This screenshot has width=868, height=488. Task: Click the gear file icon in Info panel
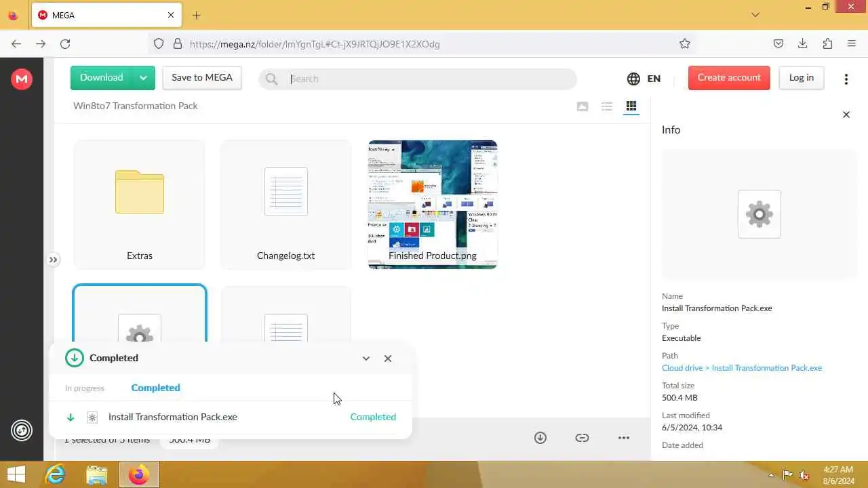[x=759, y=214]
